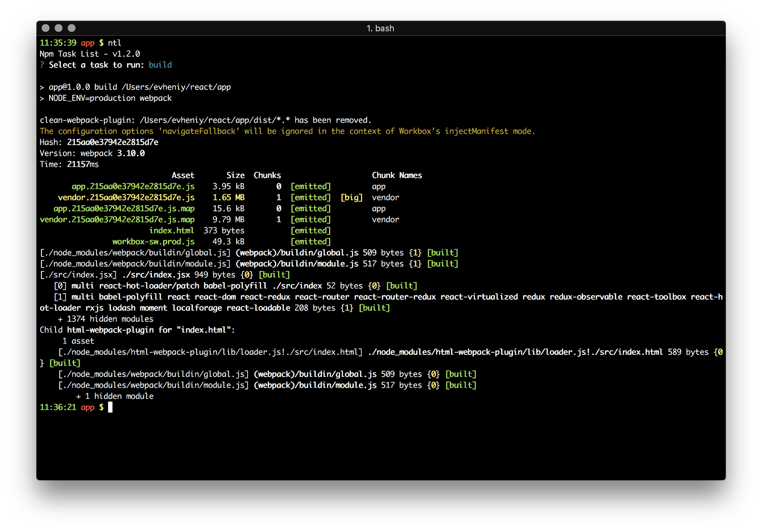Click the "1. bash" window title

(380, 29)
